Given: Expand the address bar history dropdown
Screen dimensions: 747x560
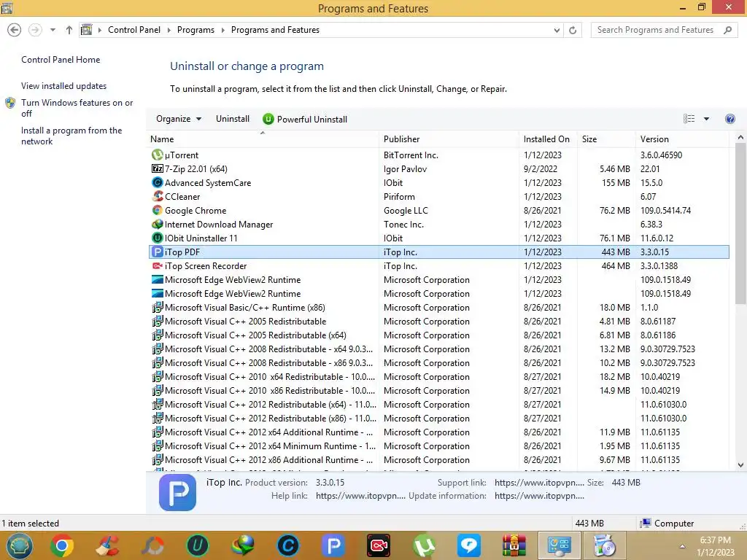Looking at the screenshot, I should coord(557,30).
